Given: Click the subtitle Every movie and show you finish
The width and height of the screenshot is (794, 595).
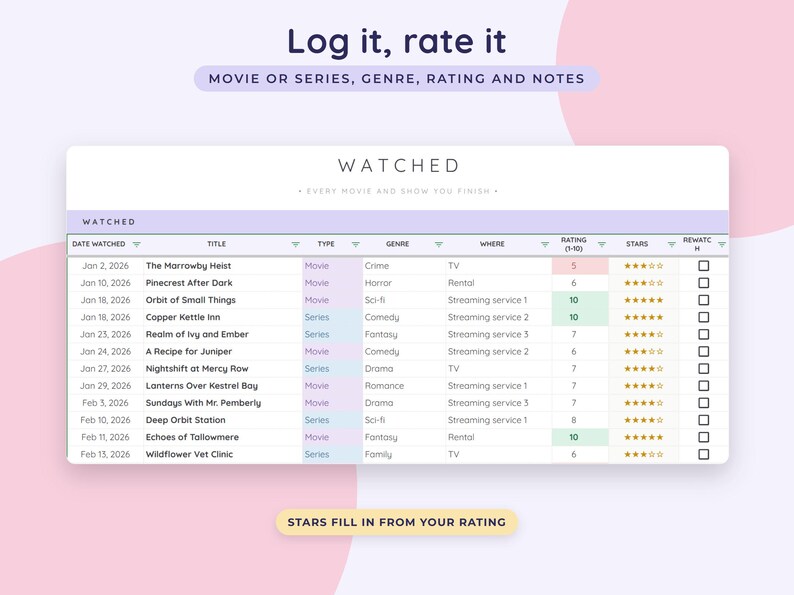Looking at the screenshot, I should [x=398, y=191].
